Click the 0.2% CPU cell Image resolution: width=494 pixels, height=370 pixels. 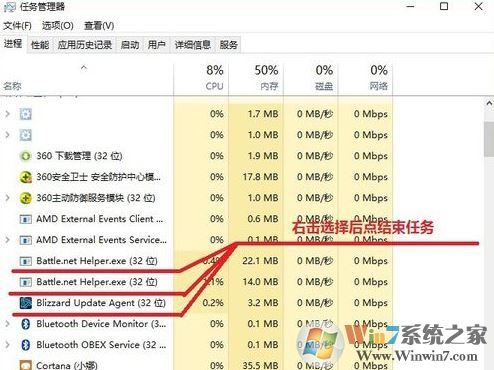[x=201, y=303]
